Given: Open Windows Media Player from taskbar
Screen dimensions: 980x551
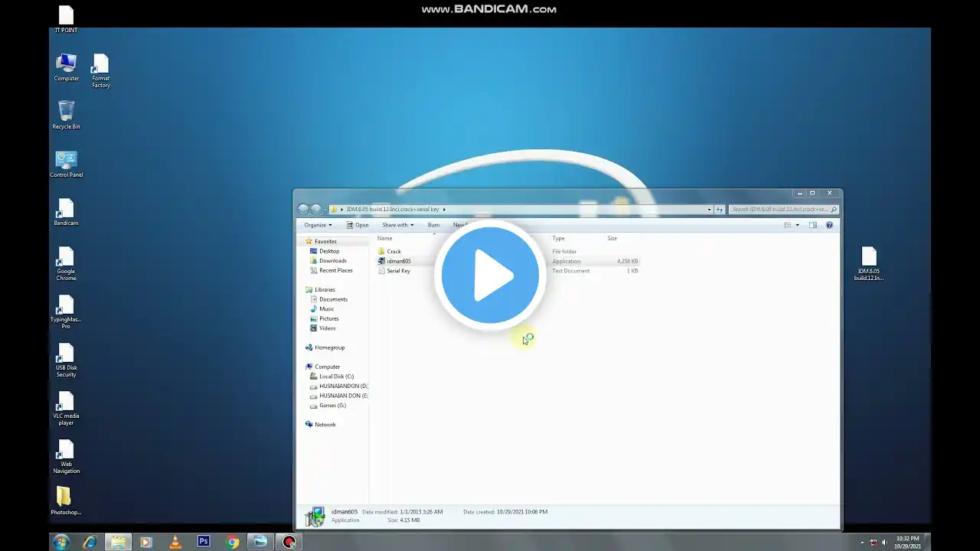Looking at the screenshot, I should tap(146, 542).
